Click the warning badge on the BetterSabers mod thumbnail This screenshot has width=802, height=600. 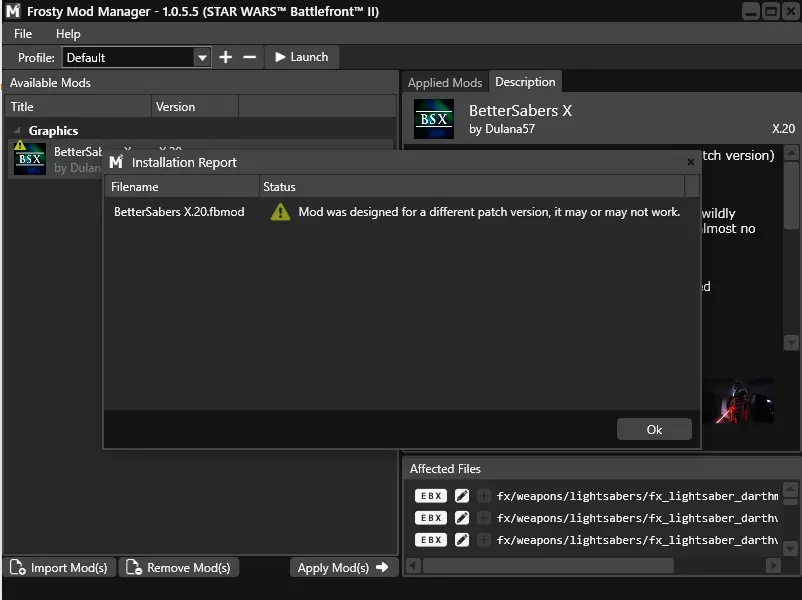20,145
